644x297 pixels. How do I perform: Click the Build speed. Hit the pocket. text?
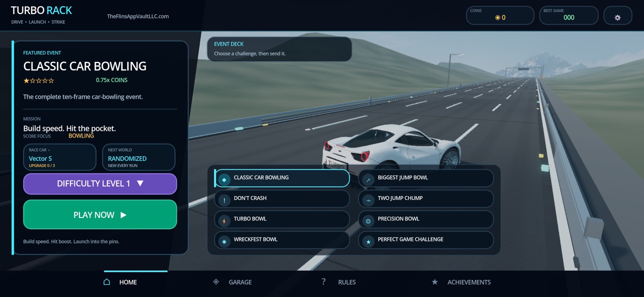tap(69, 128)
